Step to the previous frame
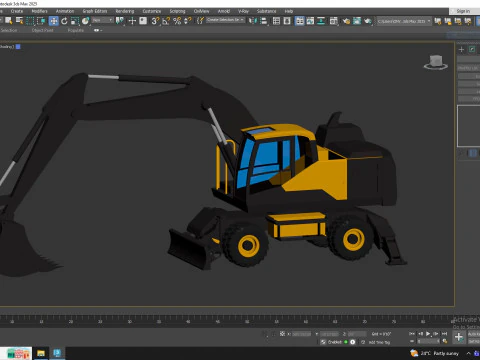Image resolution: width=480 pixels, height=360 pixels. coord(420,334)
